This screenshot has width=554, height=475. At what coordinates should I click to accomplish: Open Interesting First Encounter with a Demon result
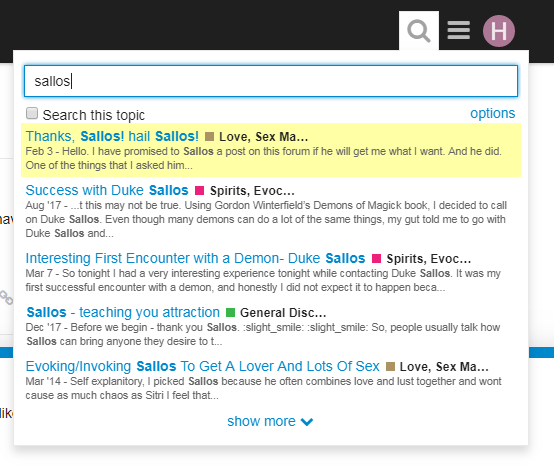[195, 258]
